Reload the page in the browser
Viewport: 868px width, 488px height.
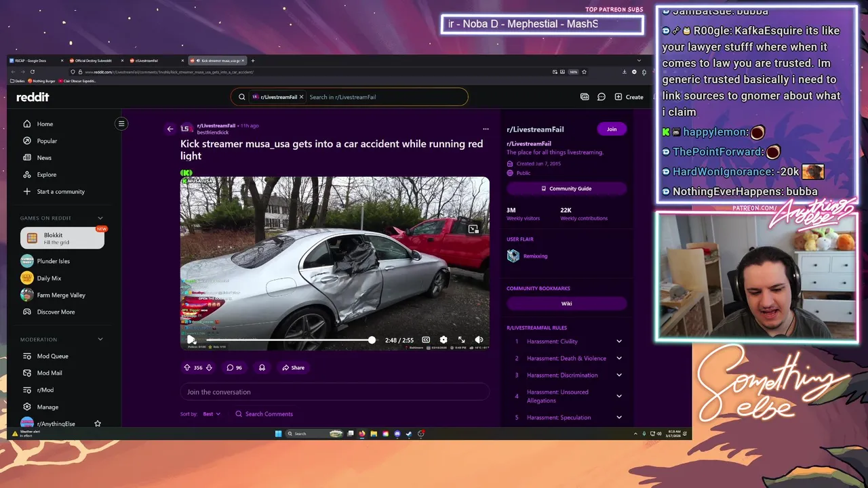32,72
